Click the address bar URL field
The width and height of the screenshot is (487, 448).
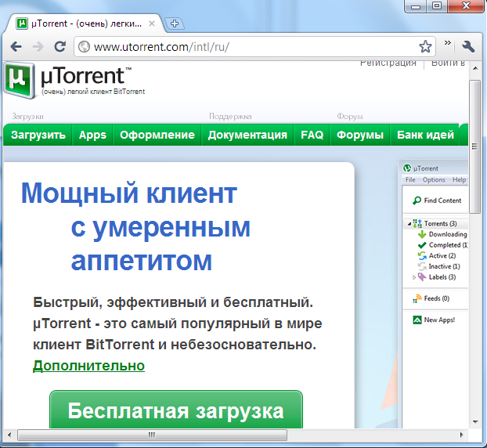pyautogui.click(x=254, y=47)
